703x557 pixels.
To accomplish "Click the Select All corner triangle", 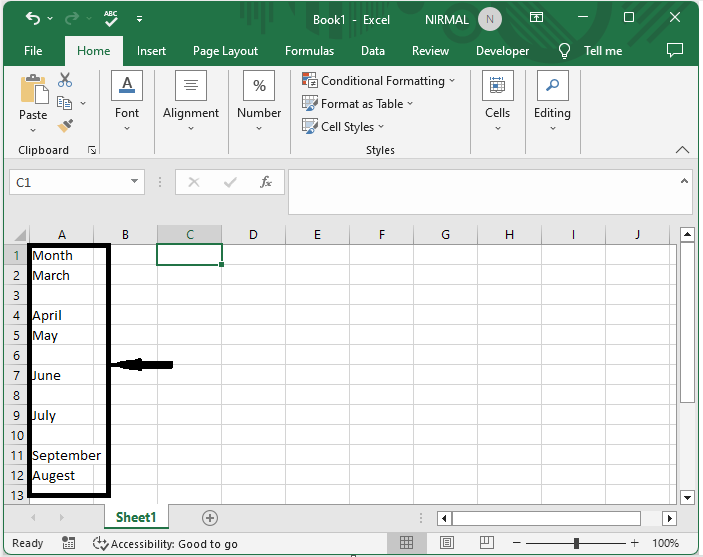I will coord(20,235).
